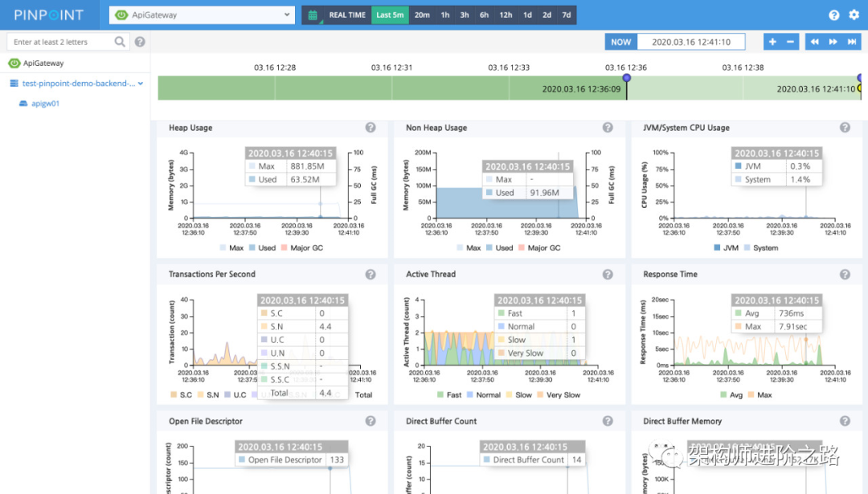
Task: Toggle Major GC legend in Non Heap Usage
Action: click(539, 248)
